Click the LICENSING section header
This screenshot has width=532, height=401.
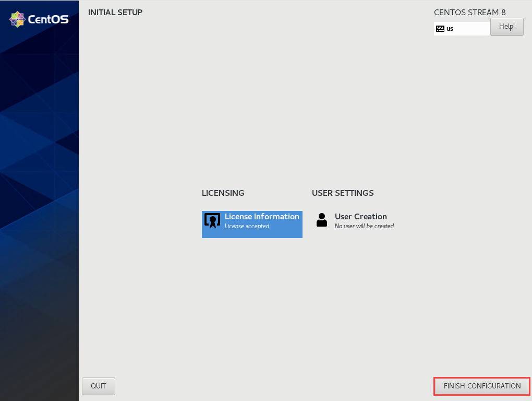point(223,193)
